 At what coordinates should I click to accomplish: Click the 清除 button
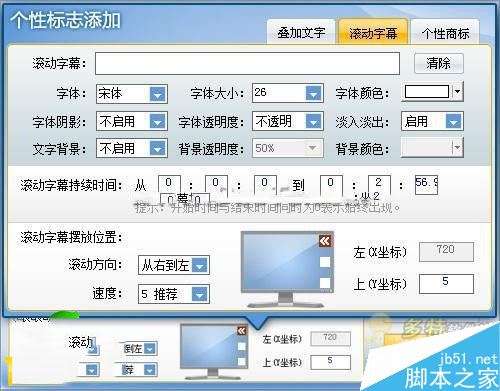tap(439, 63)
